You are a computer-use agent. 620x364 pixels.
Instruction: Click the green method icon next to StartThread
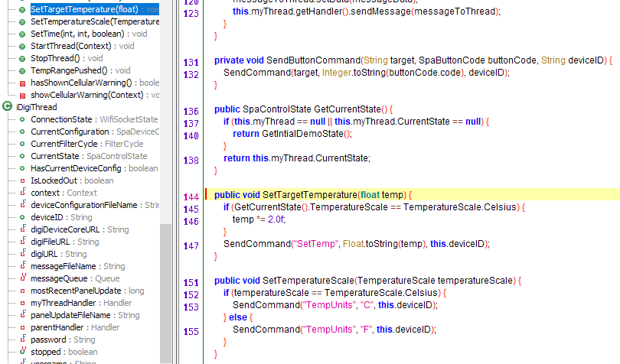click(23, 46)
